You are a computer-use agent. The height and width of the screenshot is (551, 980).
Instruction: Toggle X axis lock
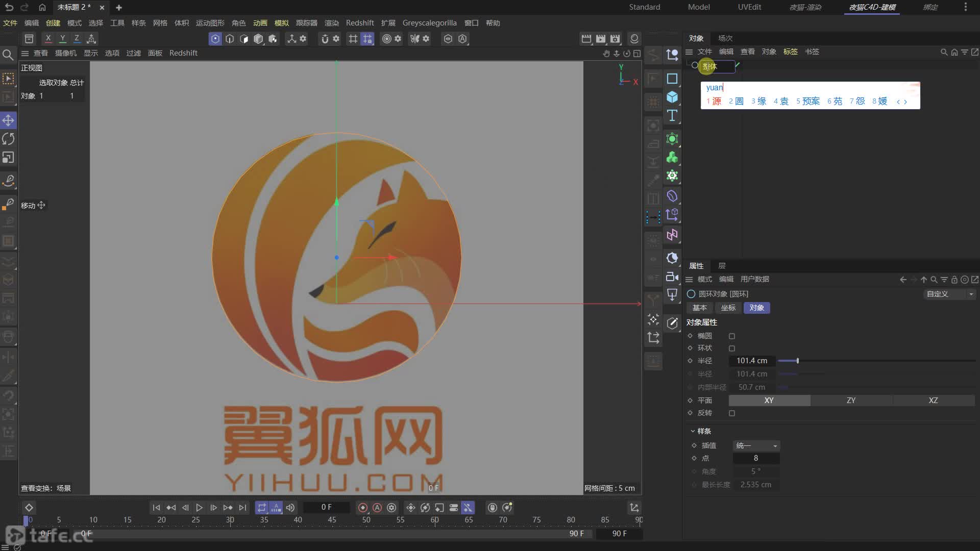tap(48, 39)
